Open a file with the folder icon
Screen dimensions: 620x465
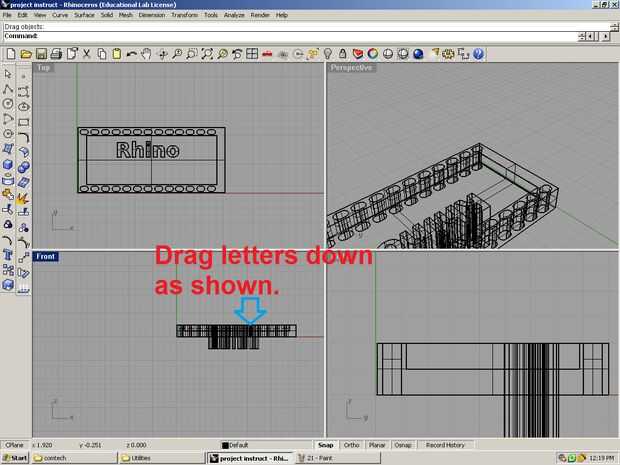pyautogui.click(x=26, y=54)
